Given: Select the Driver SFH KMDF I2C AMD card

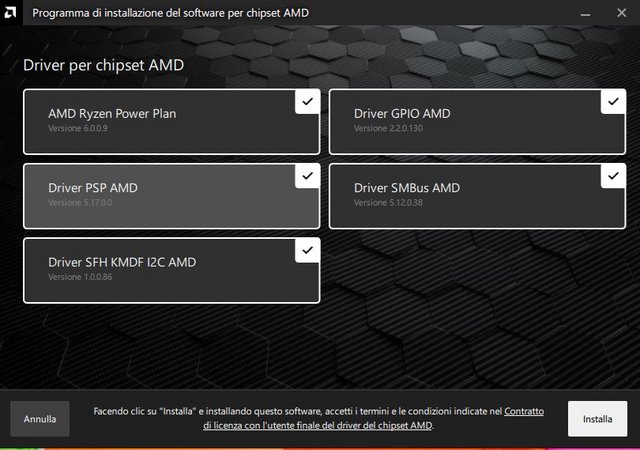Looking at the screenshot, I should 171,270.
